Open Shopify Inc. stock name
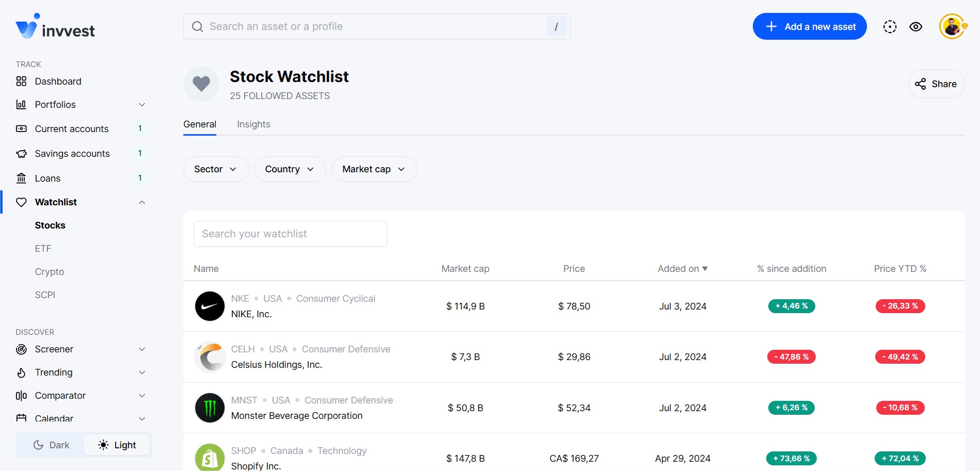This screenshot has width=980, height=471. click(256, 466)
